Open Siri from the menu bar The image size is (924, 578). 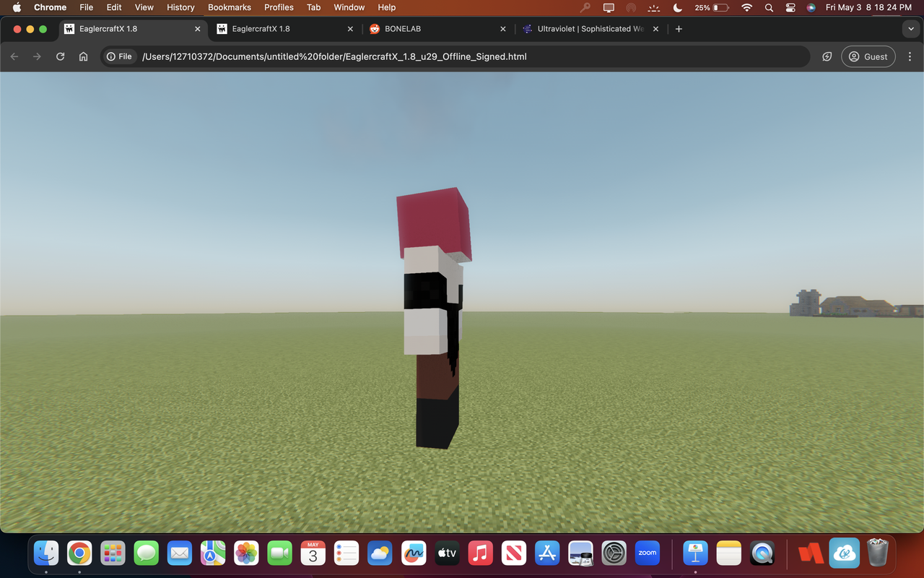811,7
